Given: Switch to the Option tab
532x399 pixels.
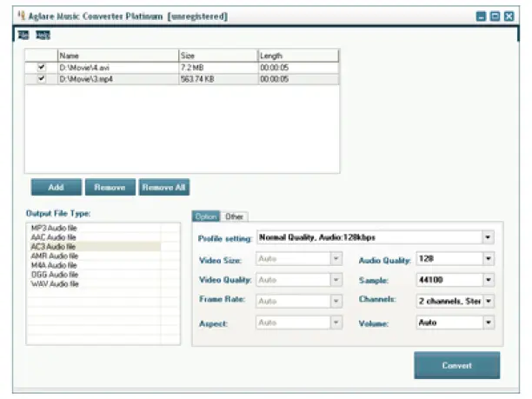Looking at the screenshot, I should click(206, 216).
